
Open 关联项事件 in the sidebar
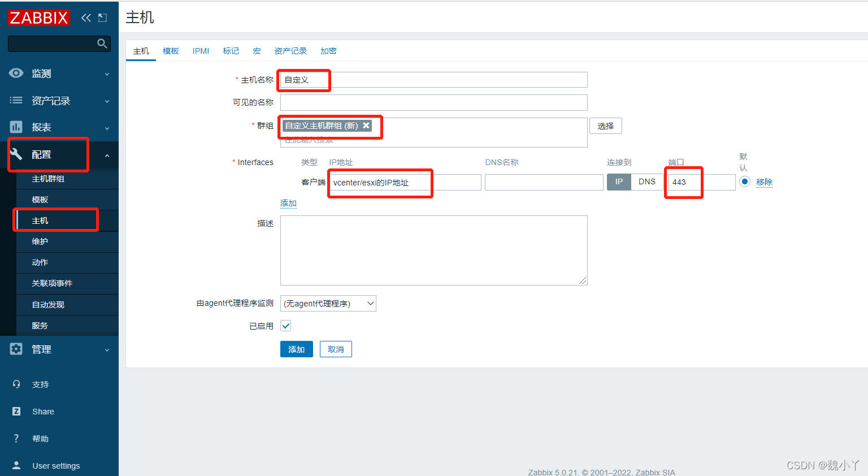point(67,283)
